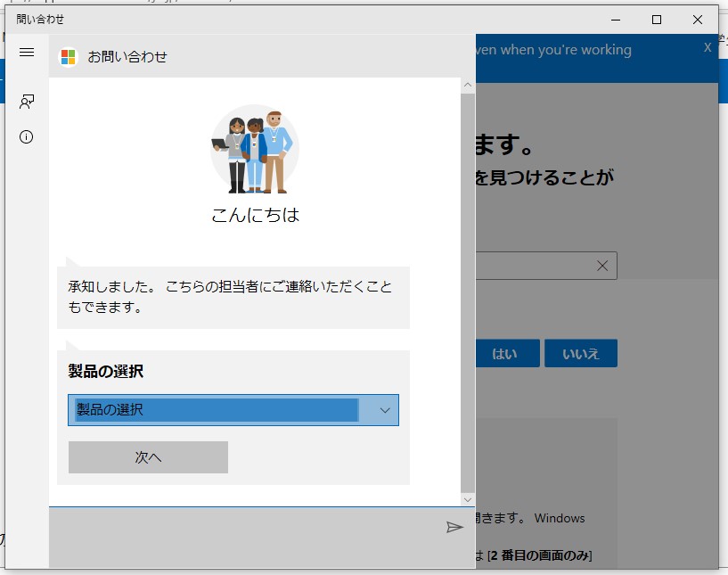The image size is (728, 575).
Task: Click the scrollbar down arrow
Action: [x=467, y=499]
